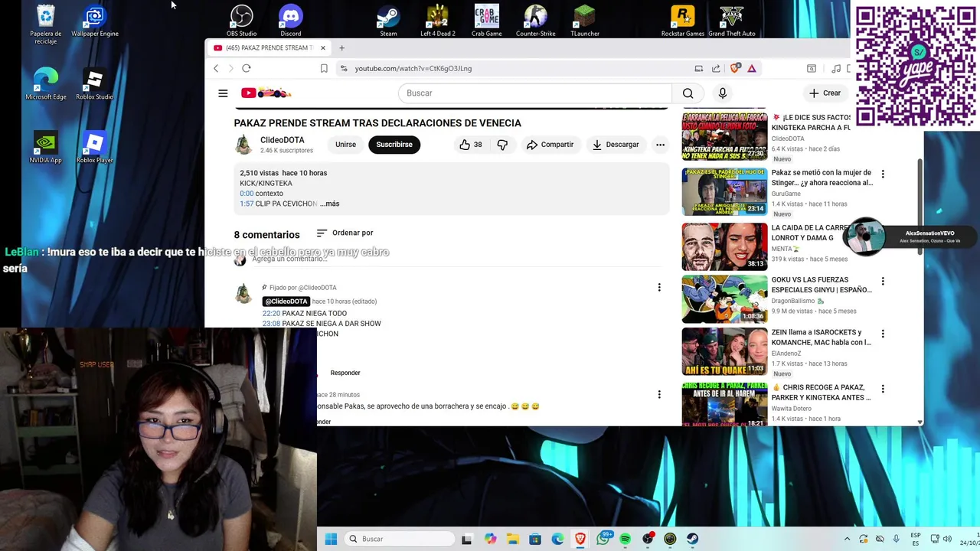Image resolution: width=980 pixels, height=551 pixels.
Task: Select the PAKAZ PRENDE STREAM browser tab
Action: pyautogui.click(x=268, y=47)
